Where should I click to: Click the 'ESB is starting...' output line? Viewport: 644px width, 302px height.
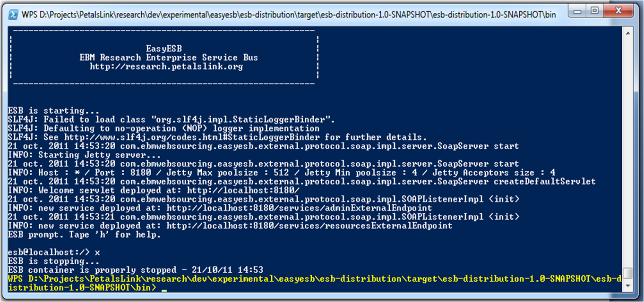(46, 111)
